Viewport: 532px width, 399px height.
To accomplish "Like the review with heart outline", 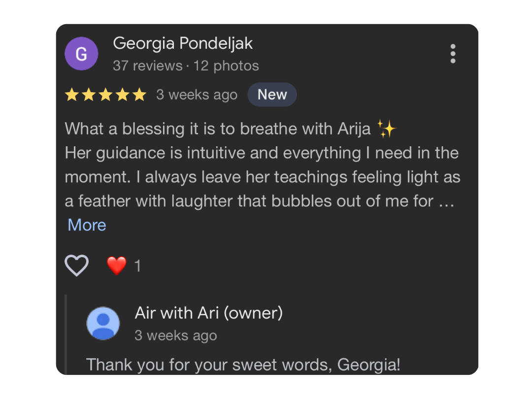I will pos(77,266).
